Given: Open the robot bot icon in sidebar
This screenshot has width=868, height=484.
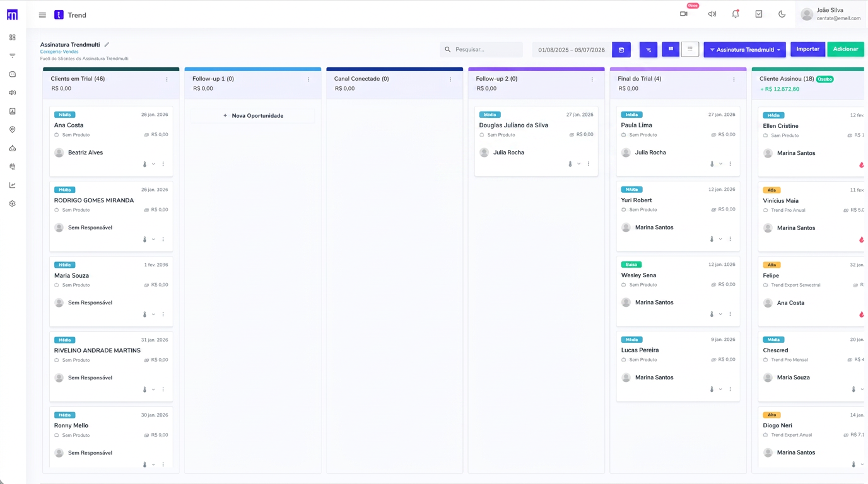Looking at the screenshot, I should tap(12, 148).
